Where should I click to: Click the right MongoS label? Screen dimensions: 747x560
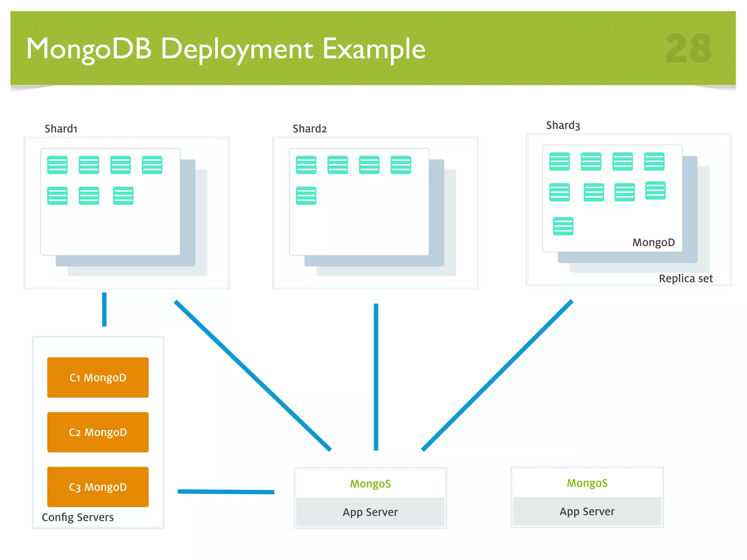(587, 483)
